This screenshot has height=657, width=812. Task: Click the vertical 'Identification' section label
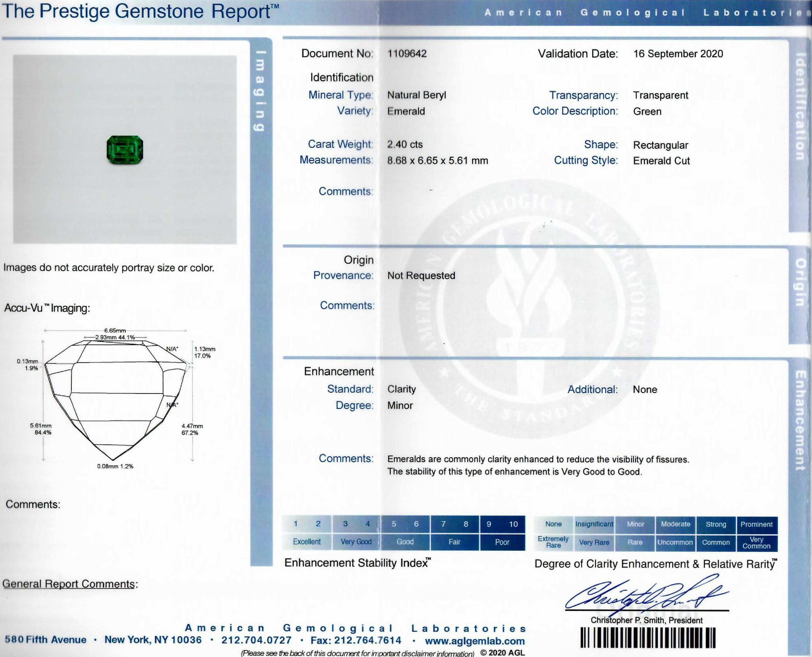pyautogui.click(x=799, y=106)
